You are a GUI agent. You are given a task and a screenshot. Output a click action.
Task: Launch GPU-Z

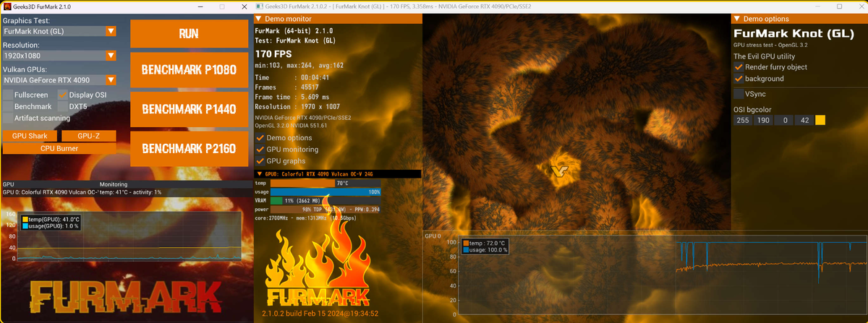tap(88, 136)
